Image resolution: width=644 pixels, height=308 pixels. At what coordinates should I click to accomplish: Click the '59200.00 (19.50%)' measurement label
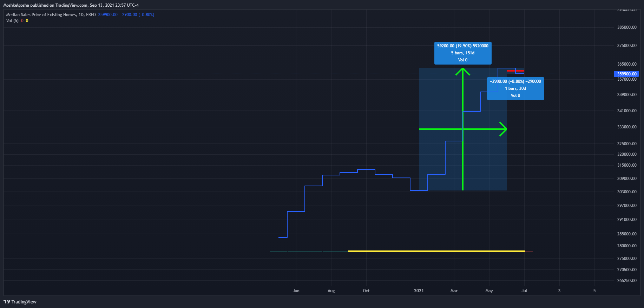tap(463, 53)
